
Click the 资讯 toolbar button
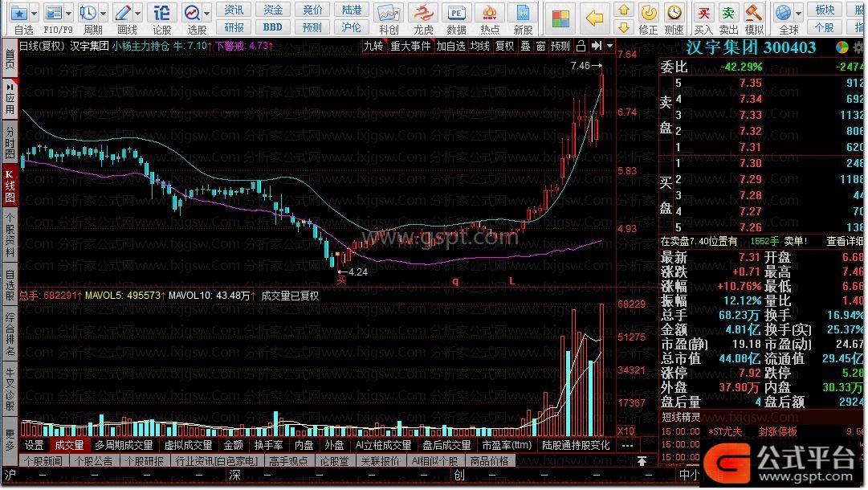click(234, 10)
